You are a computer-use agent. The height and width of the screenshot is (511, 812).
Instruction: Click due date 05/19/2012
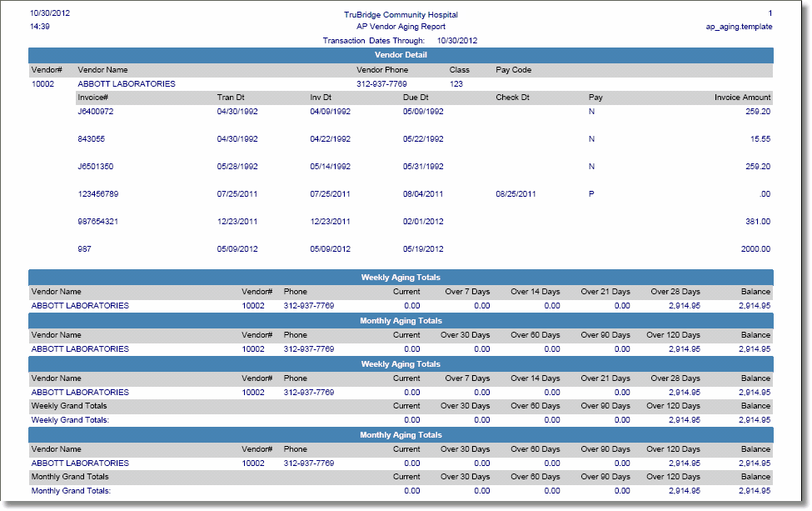pos(423,248)
